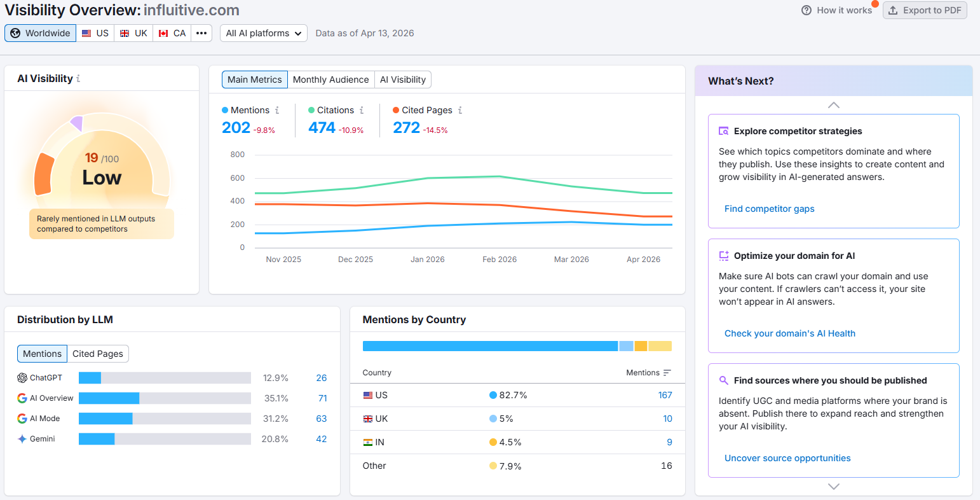
Task: Switch to the Monthly Audience tab
Action: (x=331, y=80)
